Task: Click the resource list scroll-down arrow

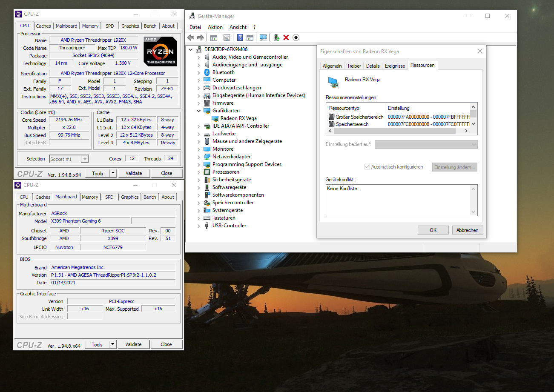Action: [x=473, y=124]
